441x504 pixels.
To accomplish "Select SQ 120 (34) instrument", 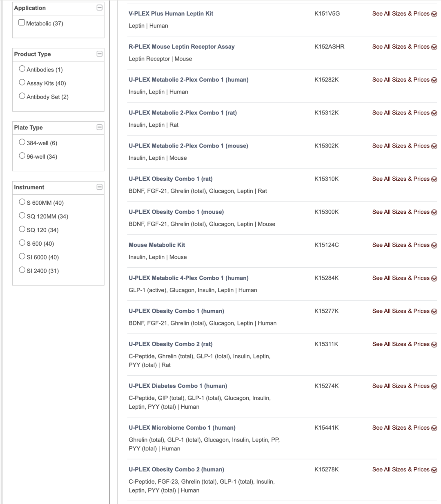I will 22,229.
